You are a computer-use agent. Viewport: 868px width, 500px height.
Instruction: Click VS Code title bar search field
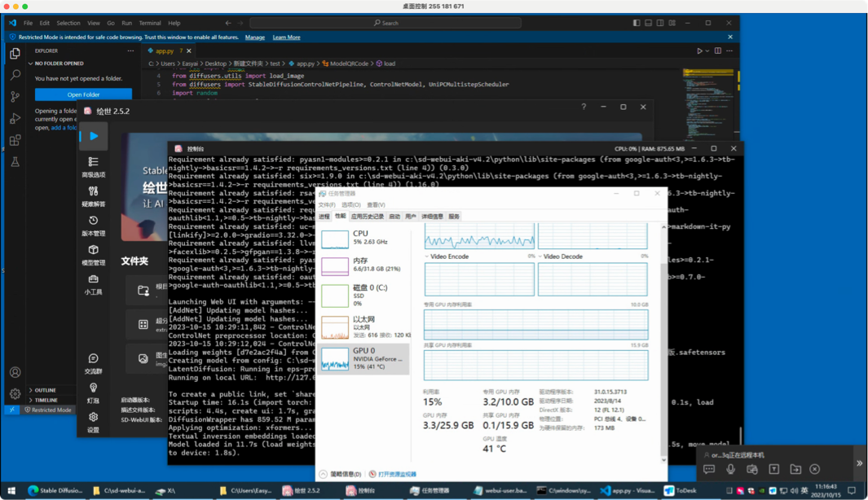click(x=386, y=24)
